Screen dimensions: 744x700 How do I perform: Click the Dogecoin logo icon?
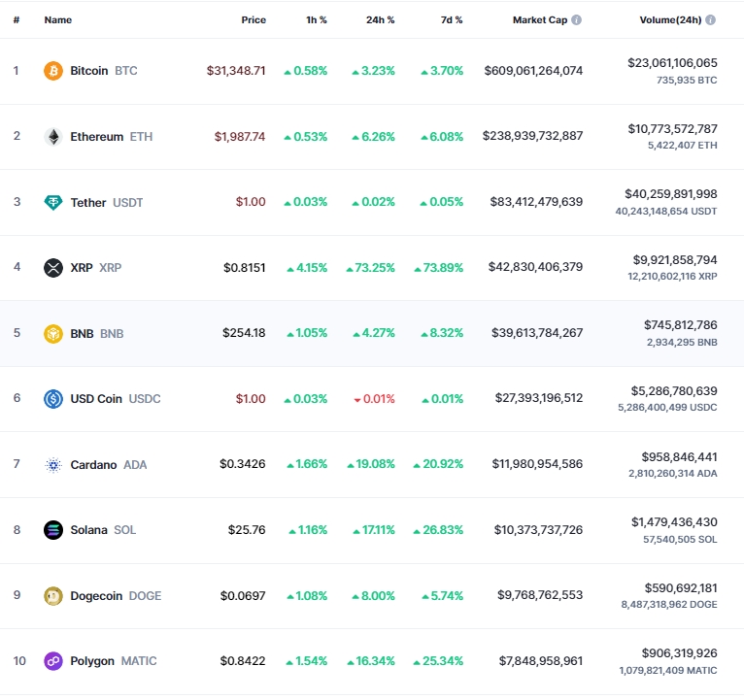click(x=53, y=596)
